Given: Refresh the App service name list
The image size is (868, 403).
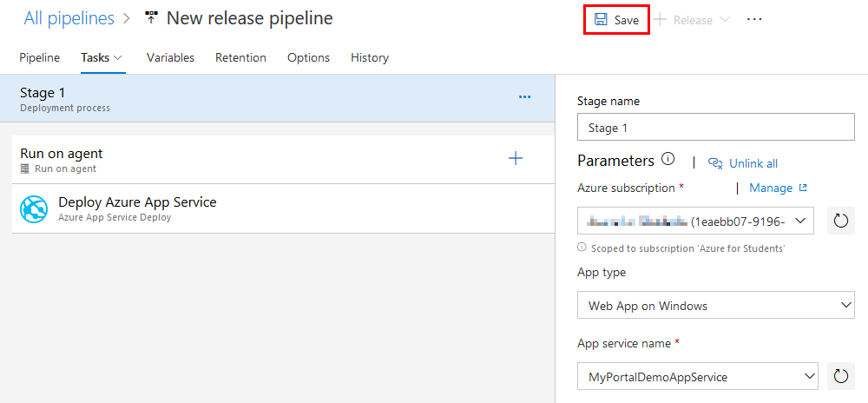Looking at the screenshot, I should click(x=841, y=376).
